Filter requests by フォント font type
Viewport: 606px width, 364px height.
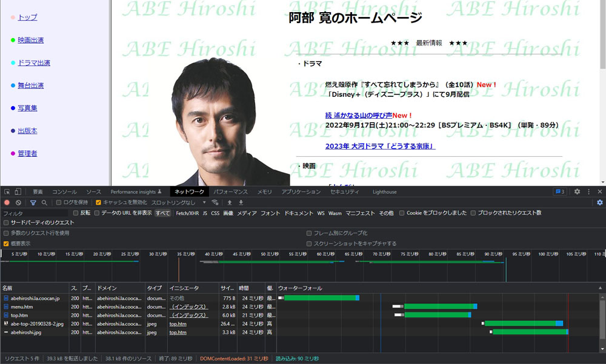pyautogui.click(x=270, y=213)
